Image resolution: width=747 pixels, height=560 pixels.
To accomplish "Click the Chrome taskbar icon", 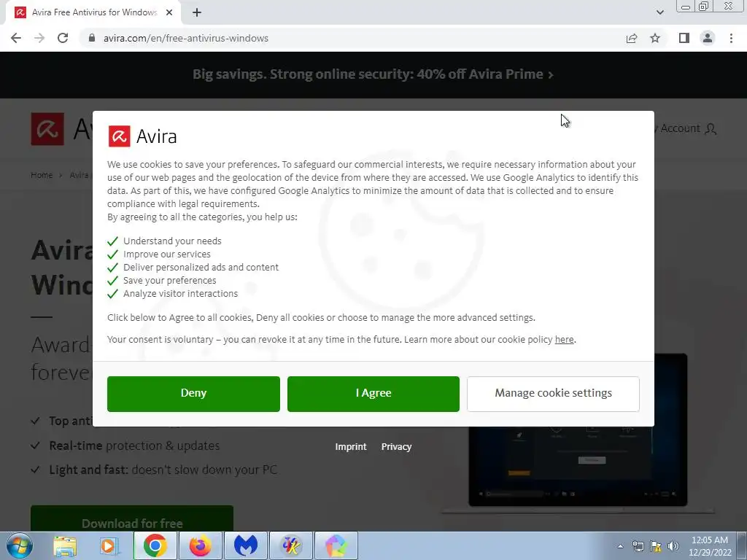I will (155, 545).
